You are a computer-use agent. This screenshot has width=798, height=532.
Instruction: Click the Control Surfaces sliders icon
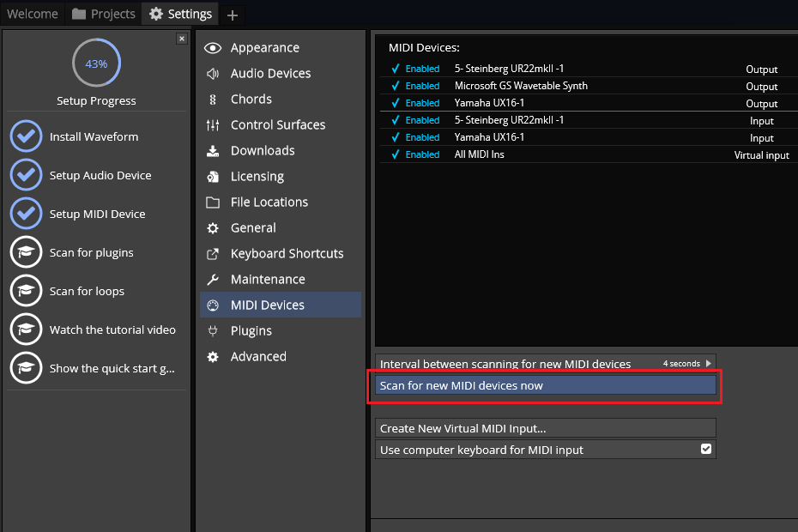coord(213,125)
